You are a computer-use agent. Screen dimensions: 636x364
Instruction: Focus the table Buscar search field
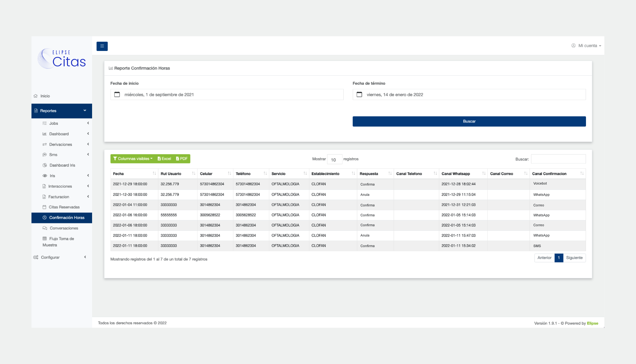[558, 159]
